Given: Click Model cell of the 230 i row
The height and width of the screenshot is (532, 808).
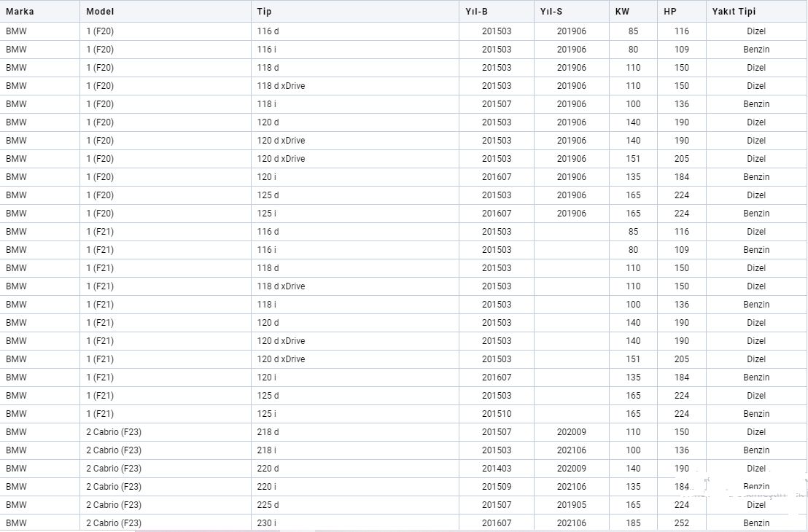Looking at the screenshot, I should point(114,523).
